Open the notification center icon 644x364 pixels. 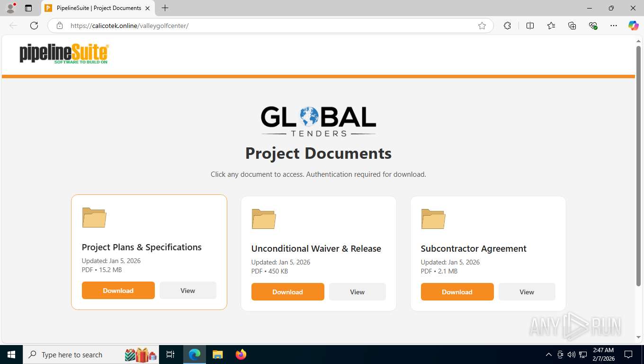628,355
